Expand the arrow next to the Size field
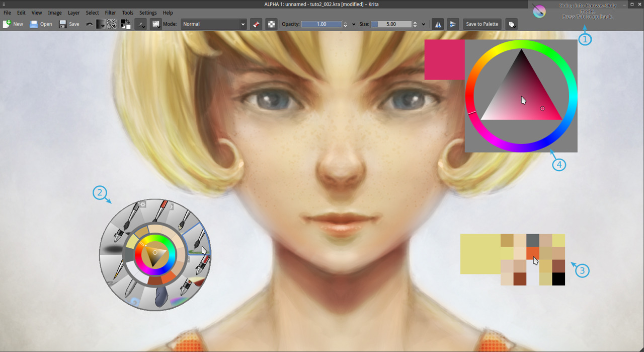This screenshot has height=352, width=644. tap(424, 24)
